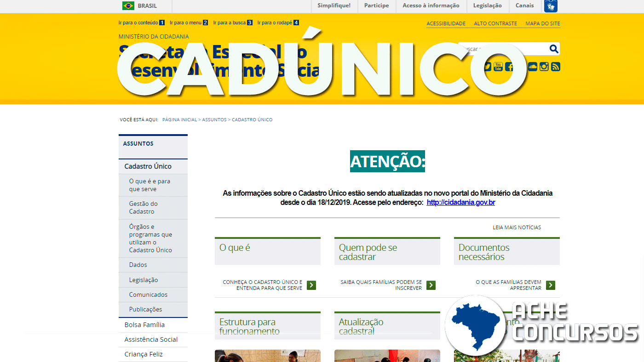Select Cadastro Único sidebar heading

coord(148,166)
